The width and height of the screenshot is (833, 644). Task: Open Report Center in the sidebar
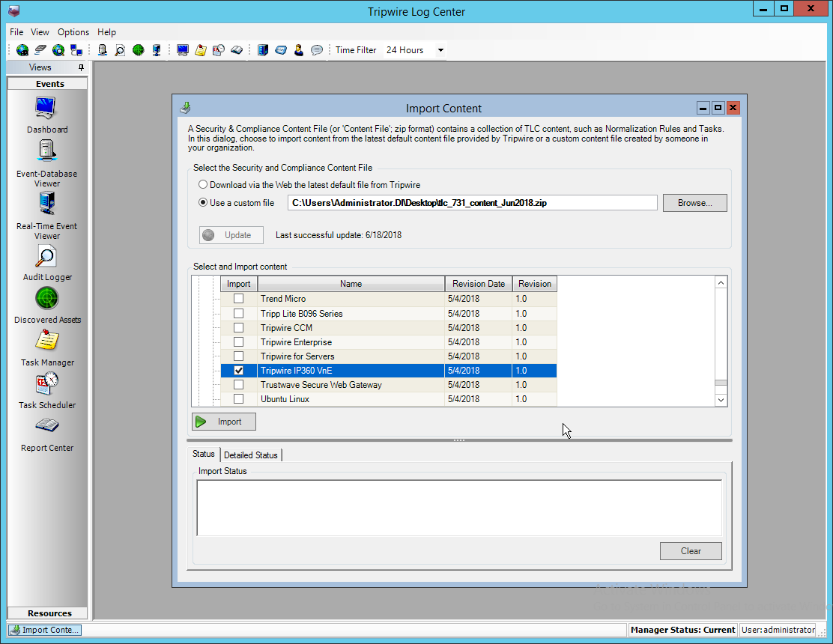(x=46, y=434)
